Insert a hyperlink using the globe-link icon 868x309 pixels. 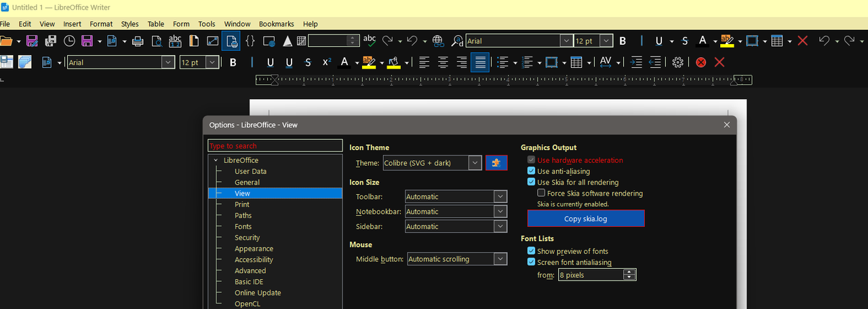click(437, 41)
